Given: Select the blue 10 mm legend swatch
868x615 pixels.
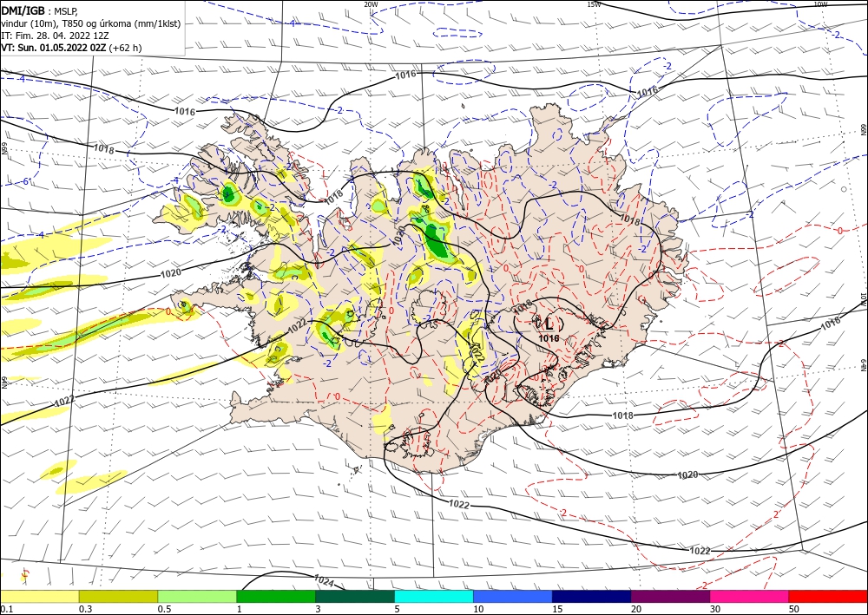Looking at the screenshot, I should tap(513, 597).
